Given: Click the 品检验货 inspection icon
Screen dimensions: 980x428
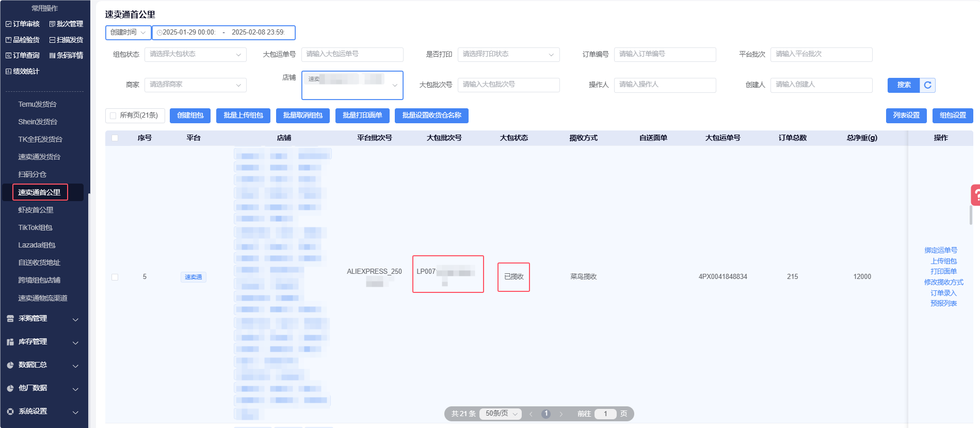Looking at the screenshot, I should (8, 40).
